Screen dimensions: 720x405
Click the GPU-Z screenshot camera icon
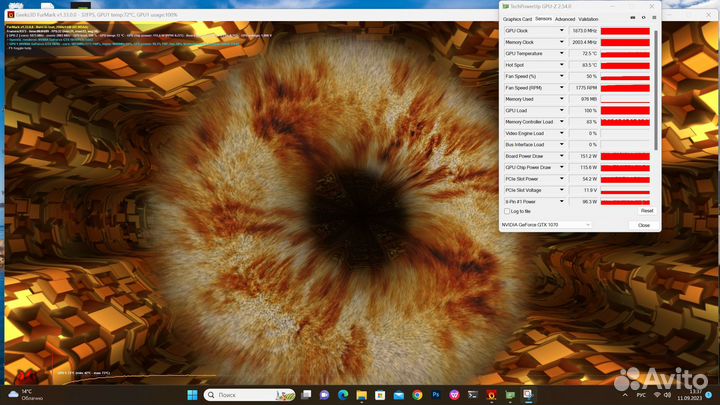[632, 18]
